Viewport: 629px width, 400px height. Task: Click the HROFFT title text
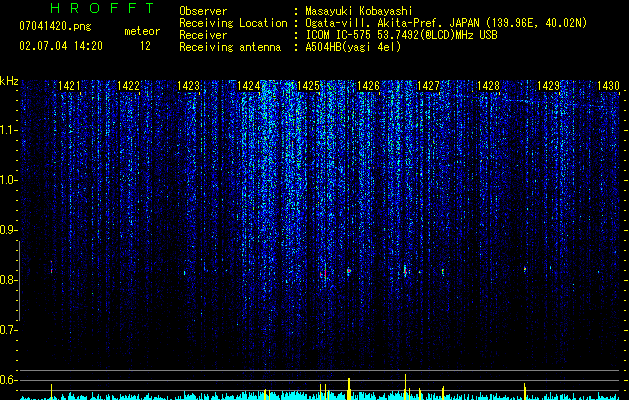click(102, 8)
